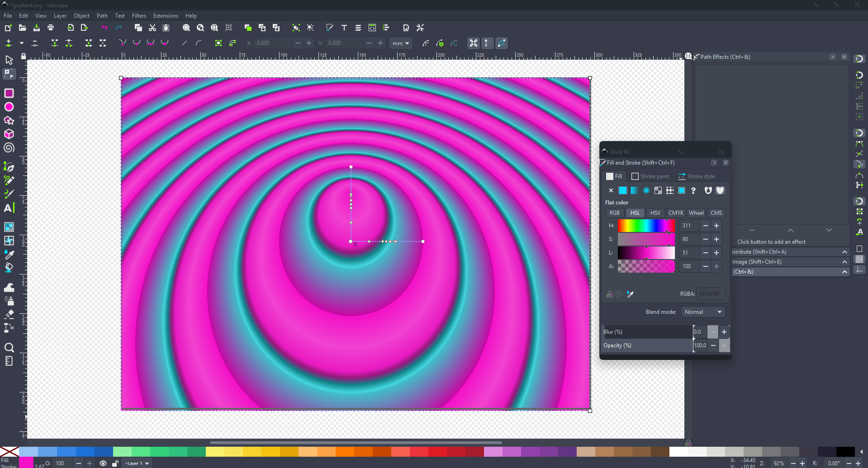Expand Export PNG Image panel
Screen dimensions: 868x468
click(790, 262)
